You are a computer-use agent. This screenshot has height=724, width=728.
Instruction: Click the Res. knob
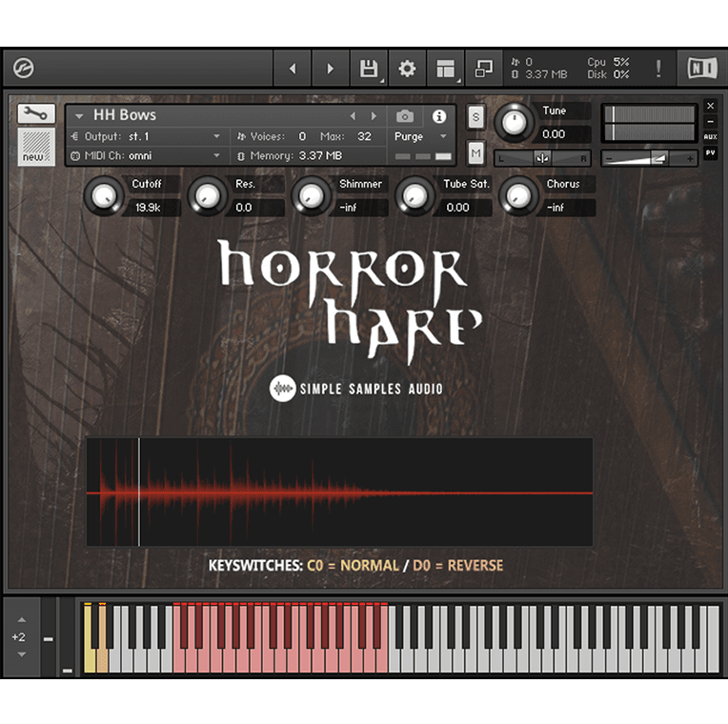click(208, 195)
